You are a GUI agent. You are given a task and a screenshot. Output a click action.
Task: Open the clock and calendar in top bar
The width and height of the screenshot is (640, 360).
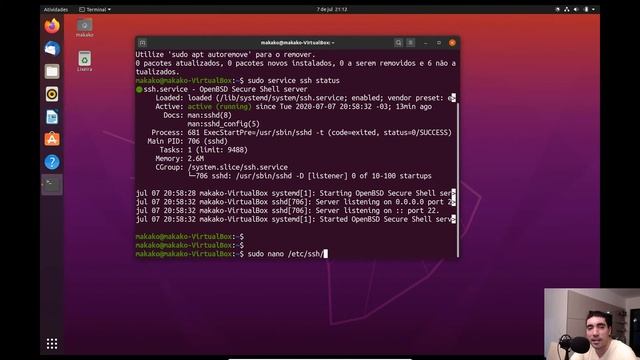coord(332,9)
